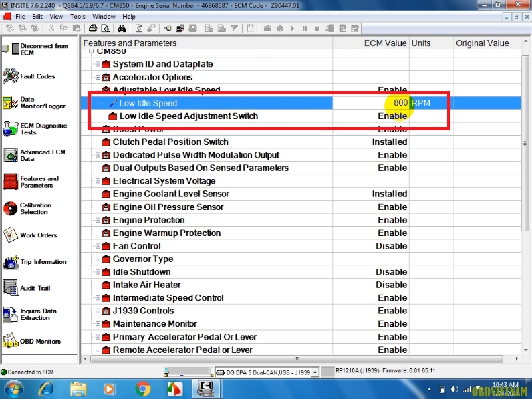Click the vertical scrollbar of parameters list
Viewport: 532px width, 399px height.
tap(525, 143)
